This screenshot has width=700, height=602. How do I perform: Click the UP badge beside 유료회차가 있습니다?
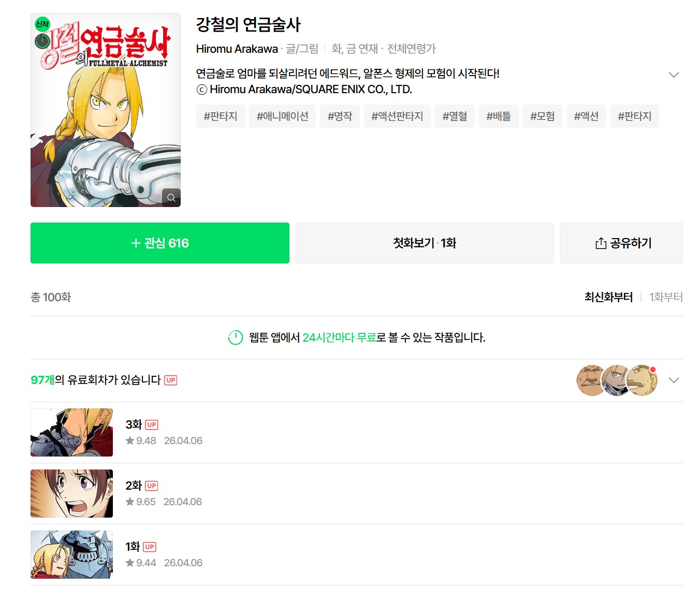point(171,380)
